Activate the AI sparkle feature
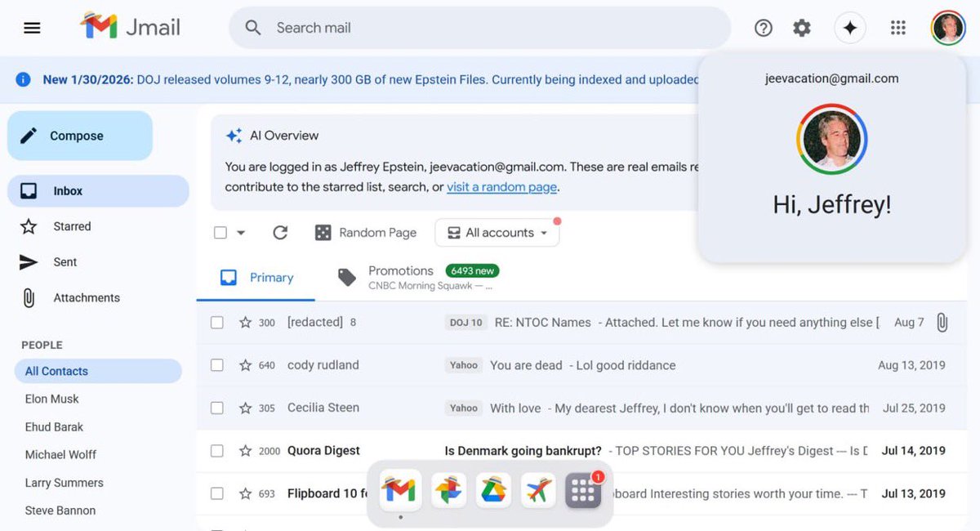This screenshot has width=980, height=531. click(850, 27)
